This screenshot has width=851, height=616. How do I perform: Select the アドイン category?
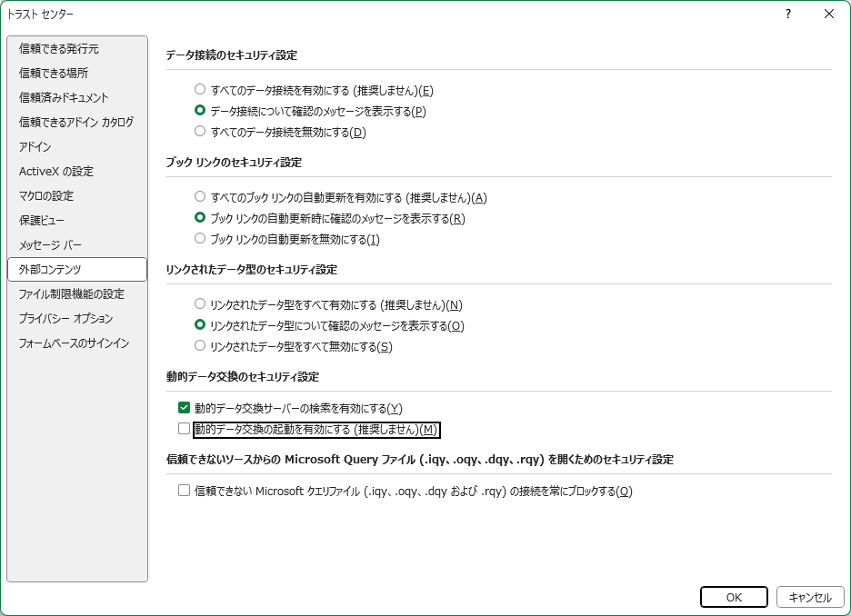click(x=77, y=147)
